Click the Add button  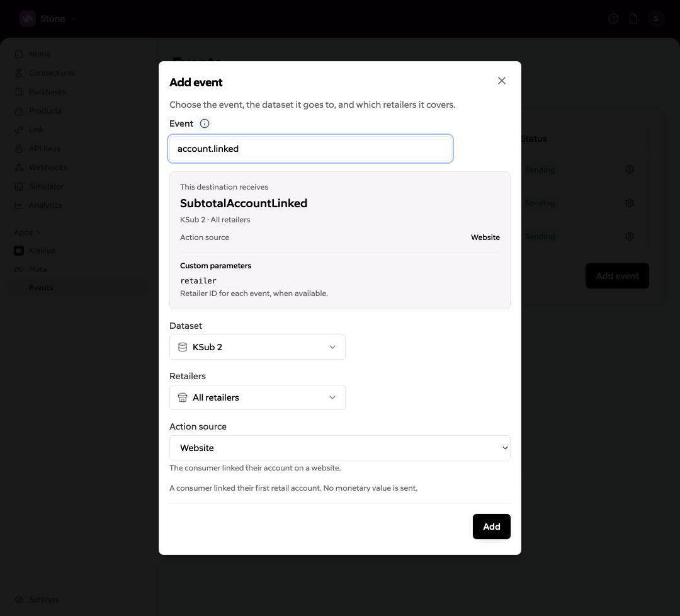(491, 527)
